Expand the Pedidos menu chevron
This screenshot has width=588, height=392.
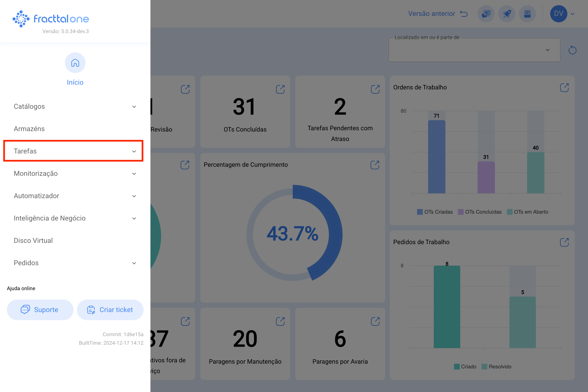(134, 263)
